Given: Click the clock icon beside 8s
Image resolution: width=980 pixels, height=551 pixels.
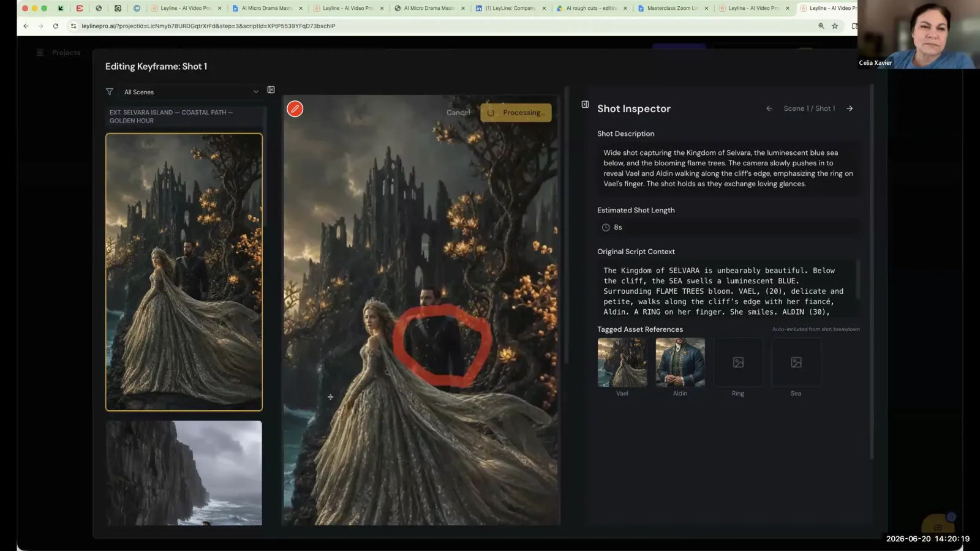Looking at the screenshot, I should 606,227.
